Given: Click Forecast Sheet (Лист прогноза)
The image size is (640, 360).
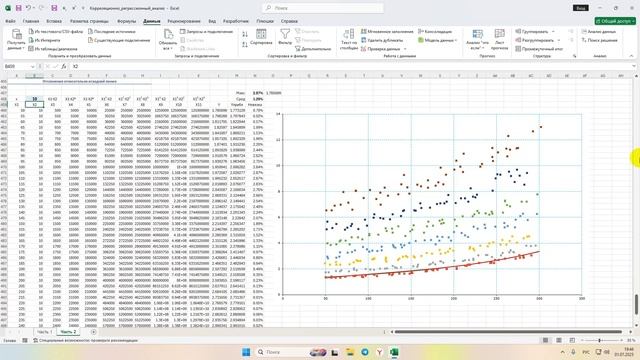Looking at the screenshot, I should [x=499, y=40].
